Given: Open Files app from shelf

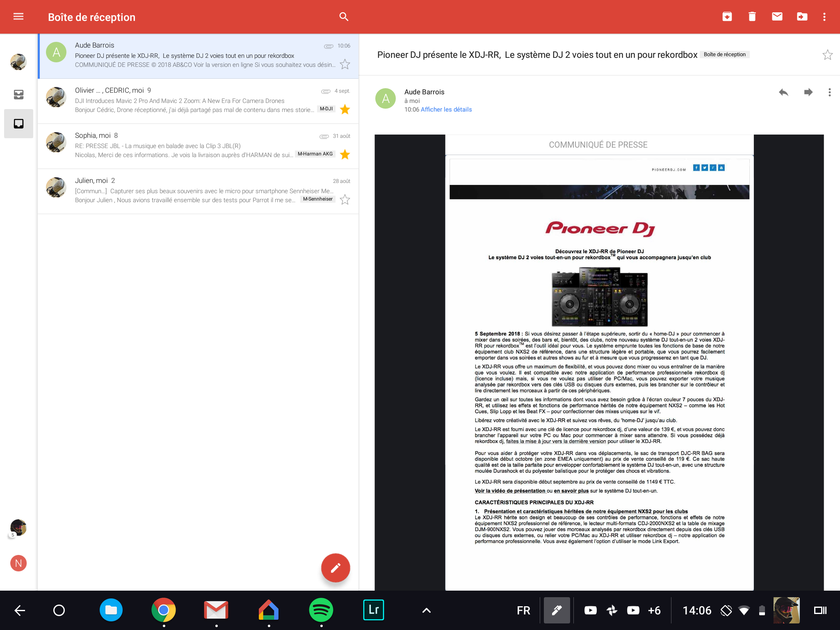Looking at the screenshot, I should [111, 610].
